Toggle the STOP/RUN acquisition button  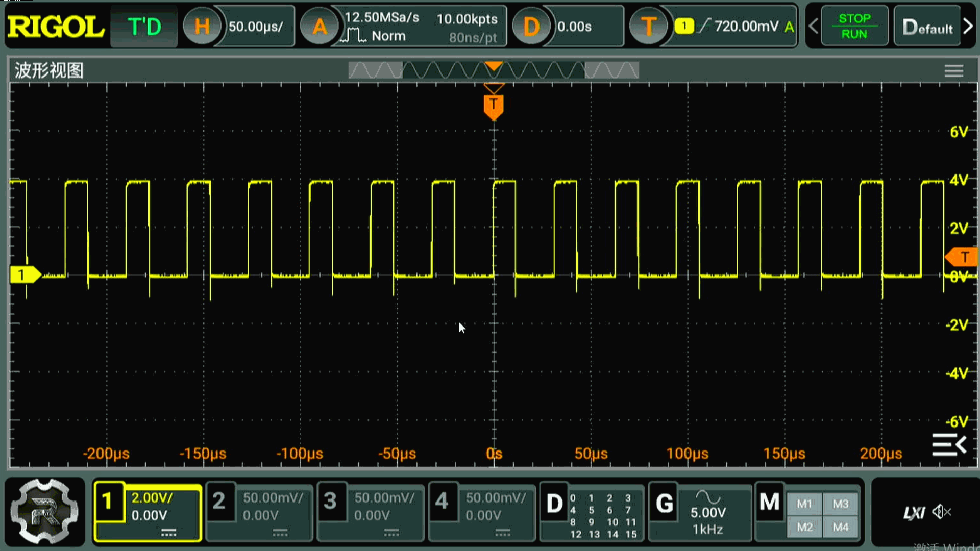[x=854, y=27]
